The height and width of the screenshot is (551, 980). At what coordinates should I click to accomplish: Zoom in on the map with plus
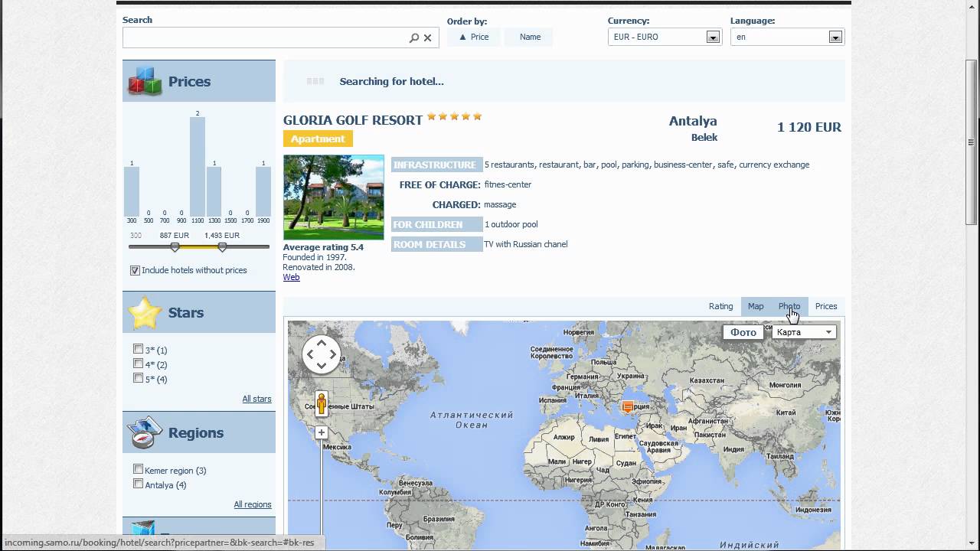pyautogui.click(x=322, y=432)
